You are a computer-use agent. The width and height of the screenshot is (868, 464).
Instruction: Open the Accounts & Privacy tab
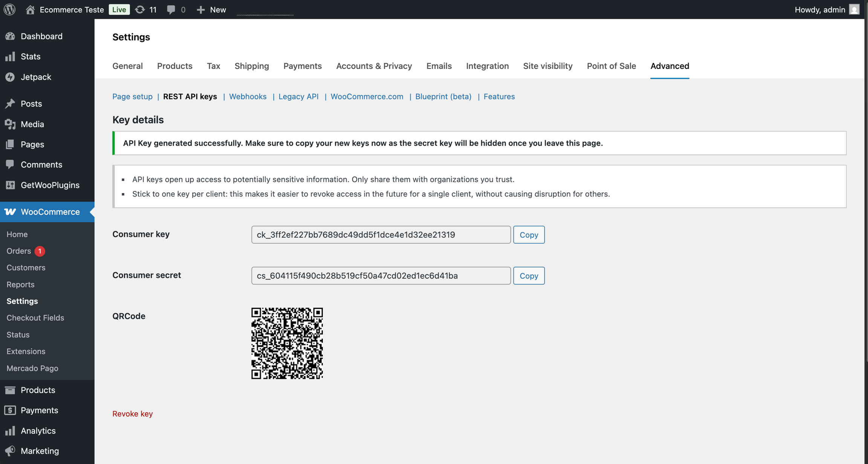[374, 66]
